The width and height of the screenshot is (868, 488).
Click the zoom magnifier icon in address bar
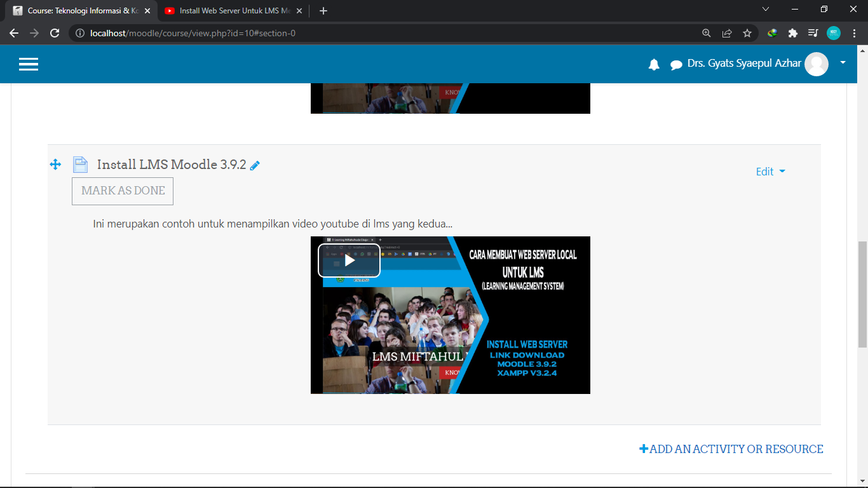[707, 33]
